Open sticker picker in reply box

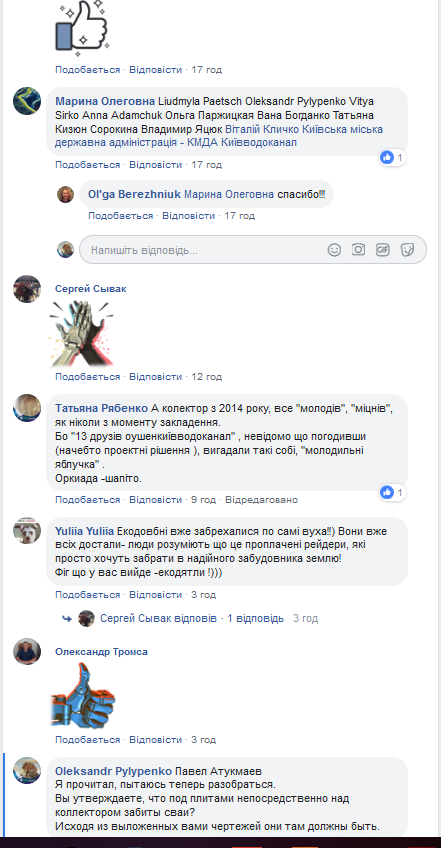pos(407,249)
